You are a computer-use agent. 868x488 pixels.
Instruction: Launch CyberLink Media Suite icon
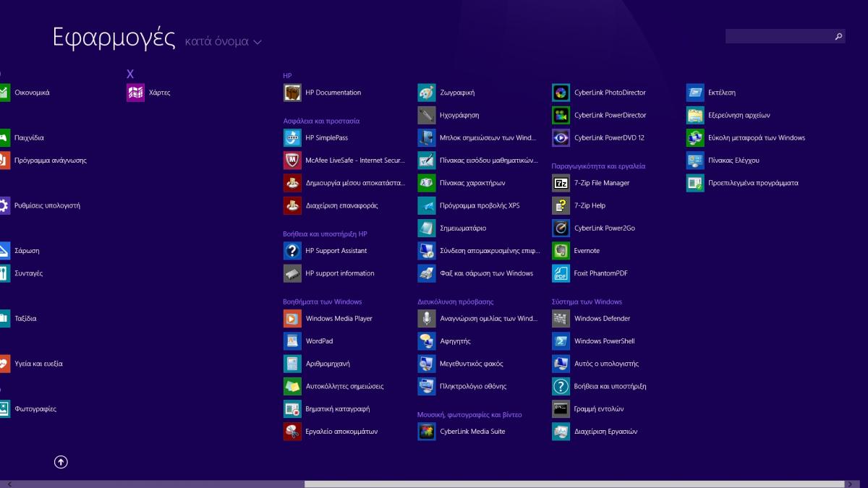click(x=427, y=432)
